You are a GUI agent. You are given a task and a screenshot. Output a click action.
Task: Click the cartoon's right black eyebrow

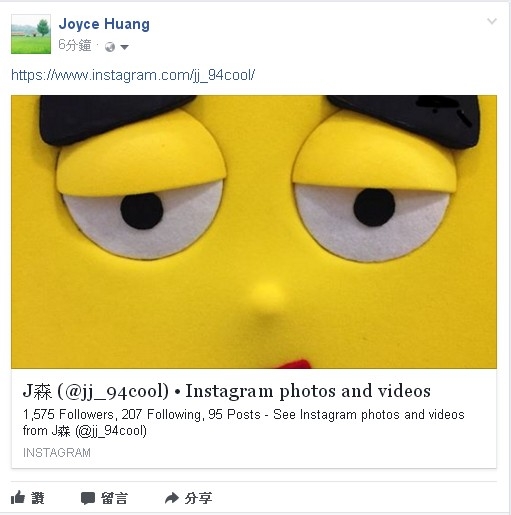pos(405,120)
